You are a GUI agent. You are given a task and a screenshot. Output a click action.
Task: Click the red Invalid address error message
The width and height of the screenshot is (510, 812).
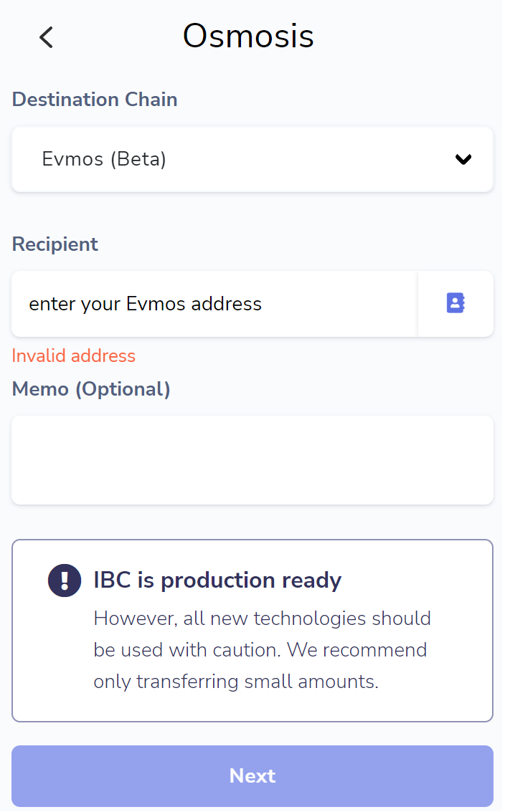tap(74, 355)
